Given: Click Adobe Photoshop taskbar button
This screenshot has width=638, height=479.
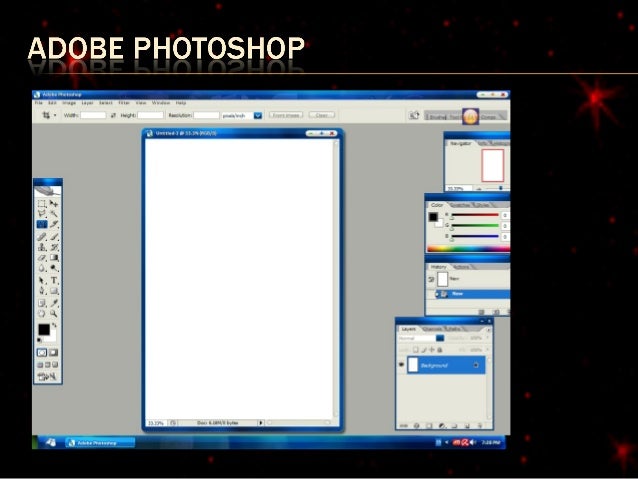Looking at the screenshot, I should click(x=100, y=442).
